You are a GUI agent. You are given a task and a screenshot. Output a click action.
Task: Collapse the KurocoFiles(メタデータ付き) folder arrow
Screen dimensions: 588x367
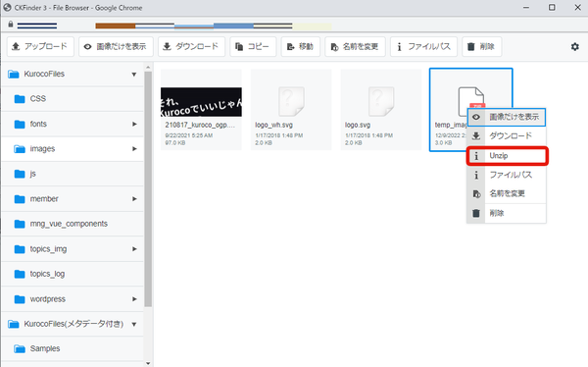134,324
